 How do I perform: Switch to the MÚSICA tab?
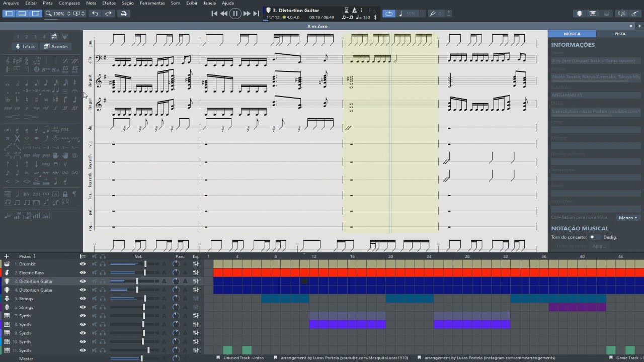[x=572, y=34]
